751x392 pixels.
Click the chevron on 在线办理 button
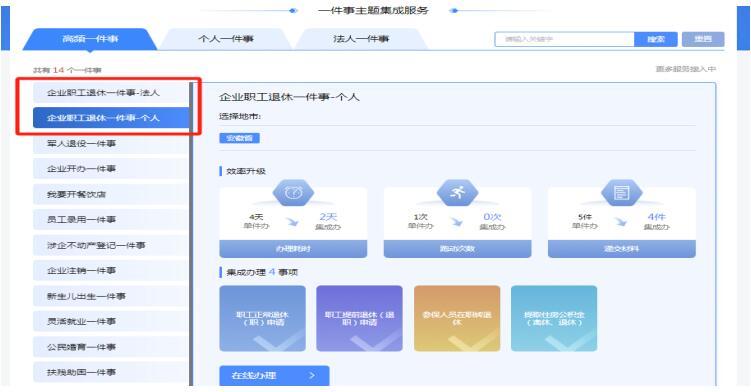[312, 376]
